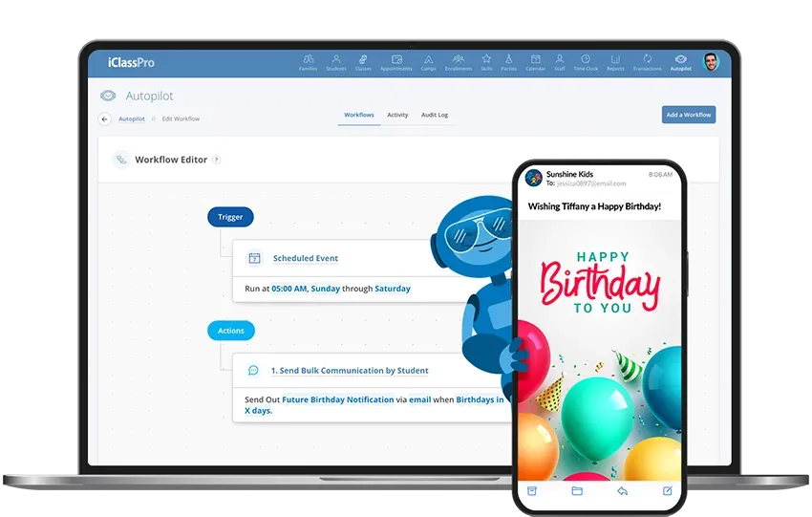Click the back arrow beside Autopilot breadcrumb

click(x=105, y=119)
